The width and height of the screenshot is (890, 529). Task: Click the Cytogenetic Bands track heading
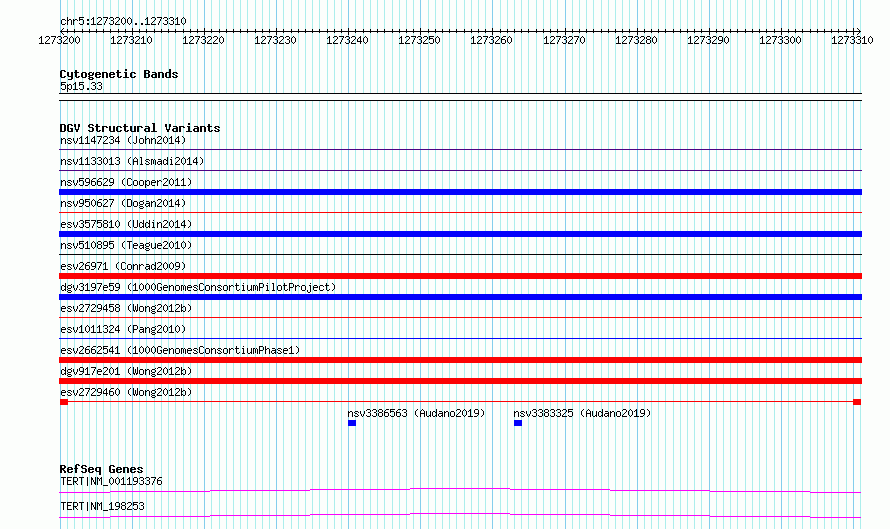point(119,74)
